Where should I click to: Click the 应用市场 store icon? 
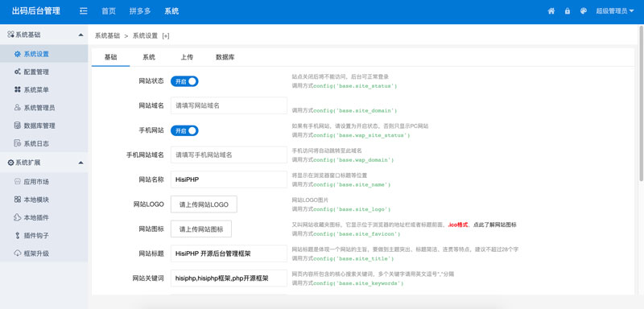tap(17, 181)
